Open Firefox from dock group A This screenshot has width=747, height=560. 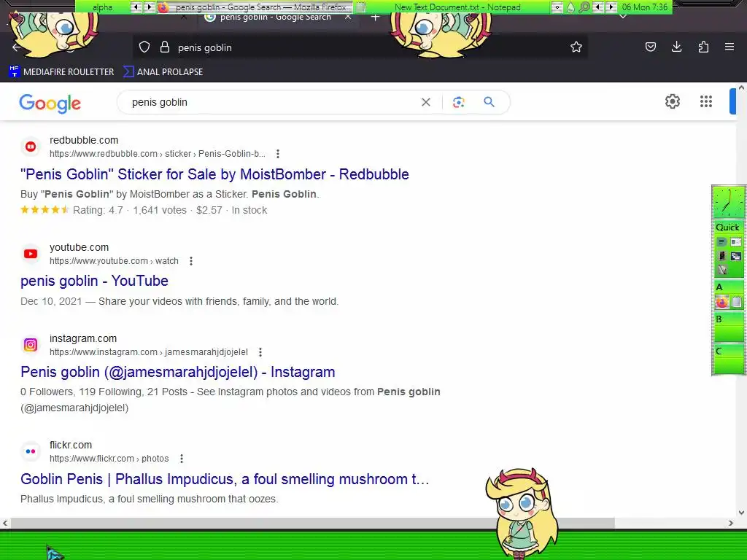[x=721, y=302]
